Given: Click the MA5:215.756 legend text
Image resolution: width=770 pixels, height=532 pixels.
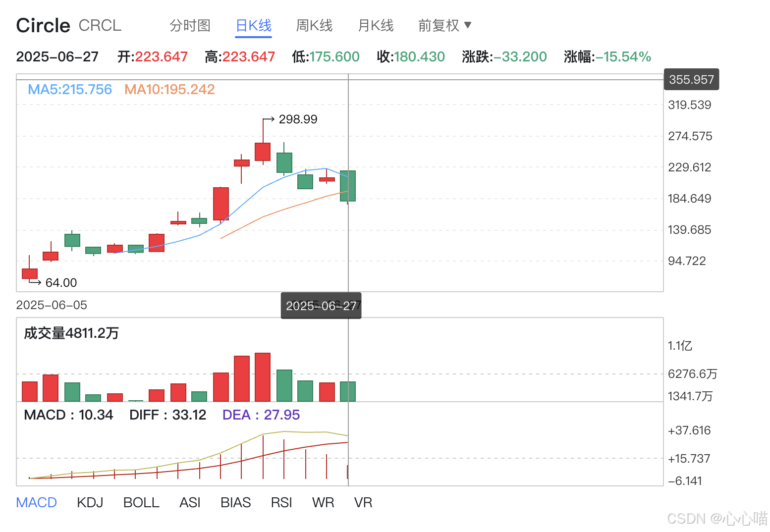Looking at the screenshot, I should point(70,89).
